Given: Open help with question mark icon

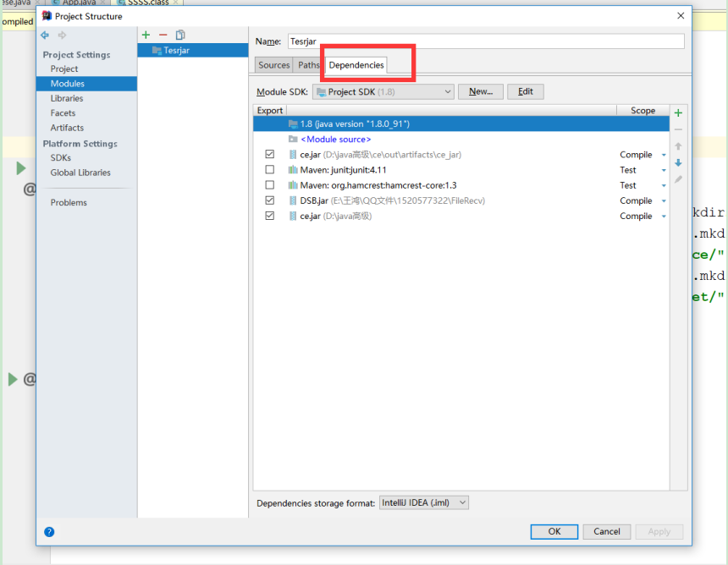Looking at the screenshot, I should pyautogui.click(x=49, y=532).
